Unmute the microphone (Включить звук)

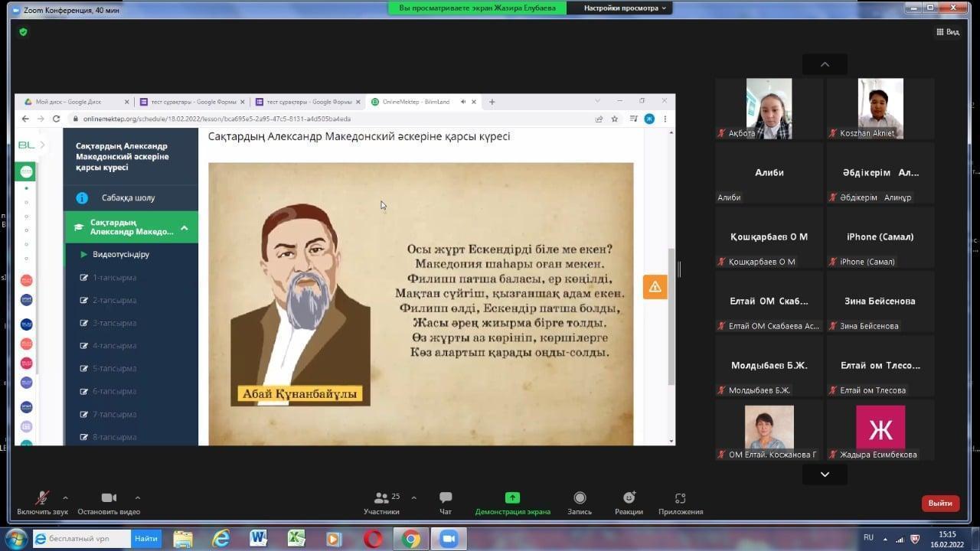tap(42, 503)
